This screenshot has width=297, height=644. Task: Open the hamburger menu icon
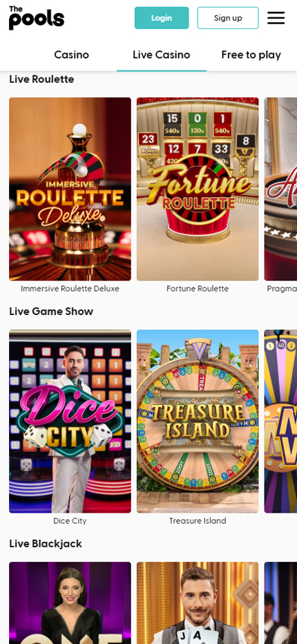(x=276, y=18)
